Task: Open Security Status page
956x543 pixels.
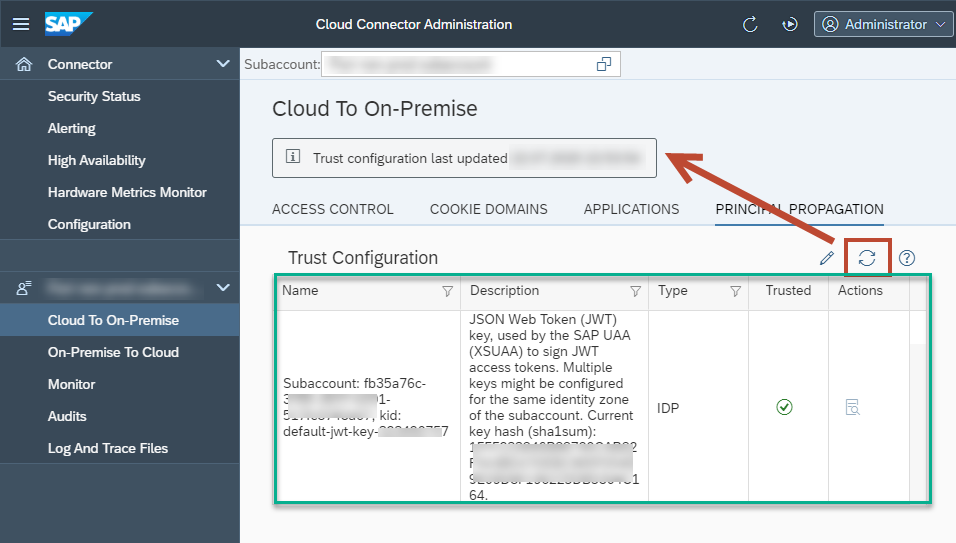Action: pyautogui.click(x=94, y=96)
